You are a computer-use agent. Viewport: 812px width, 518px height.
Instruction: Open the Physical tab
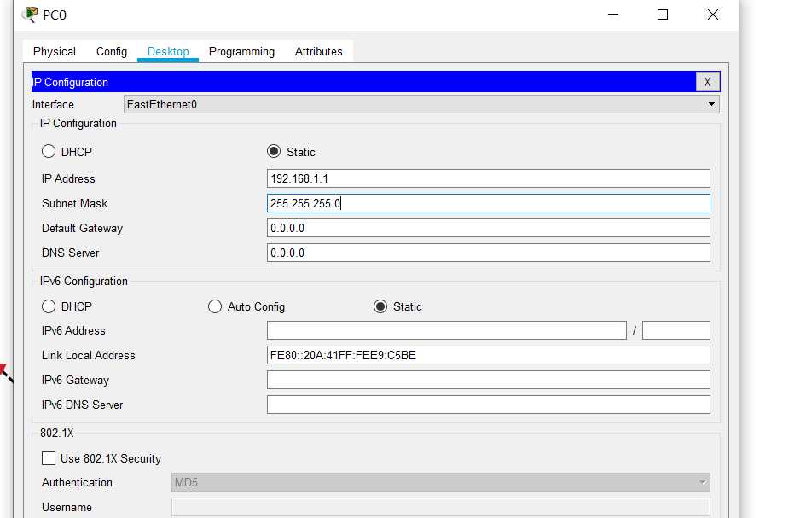tap(55, 51)
